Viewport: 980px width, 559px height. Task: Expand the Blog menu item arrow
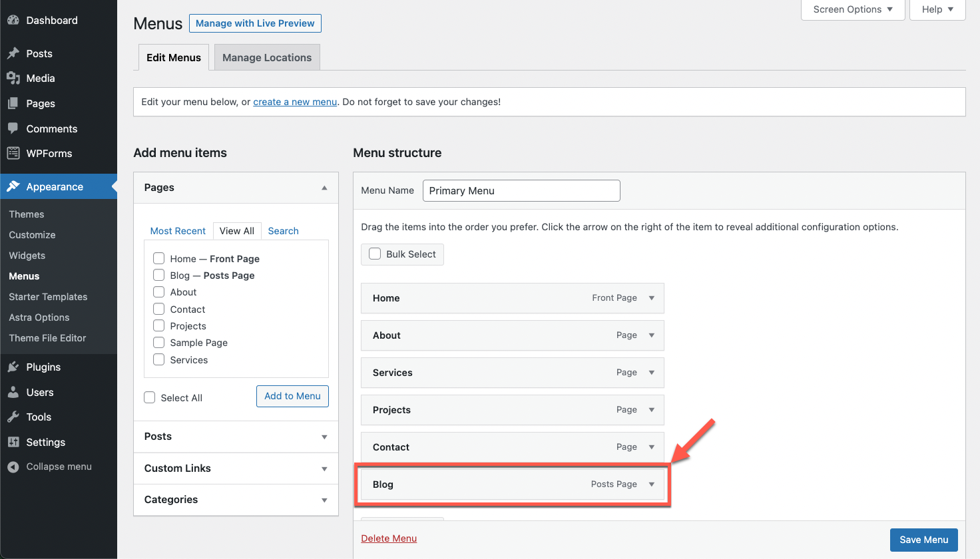tap(652, 484)
